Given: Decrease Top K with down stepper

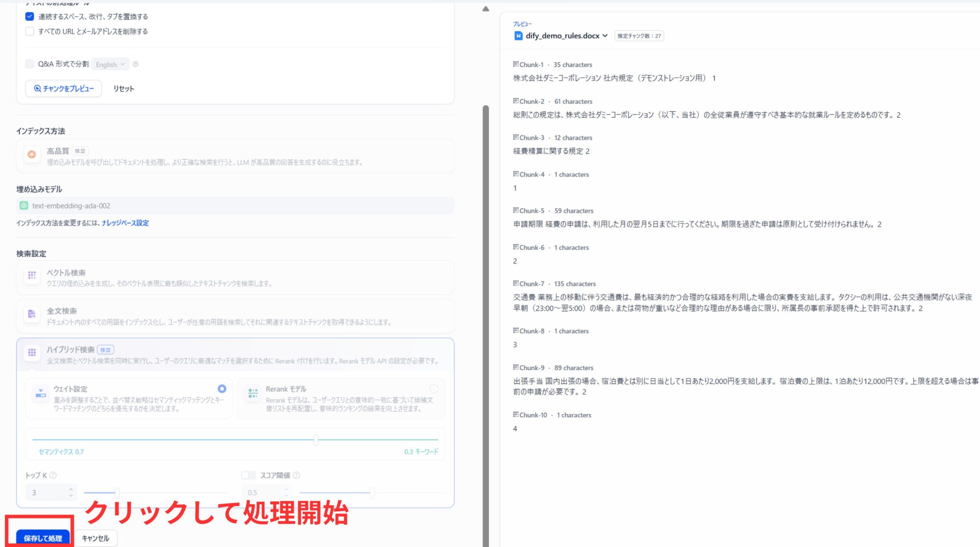Looking at the screenshot, I should (71, 496).
